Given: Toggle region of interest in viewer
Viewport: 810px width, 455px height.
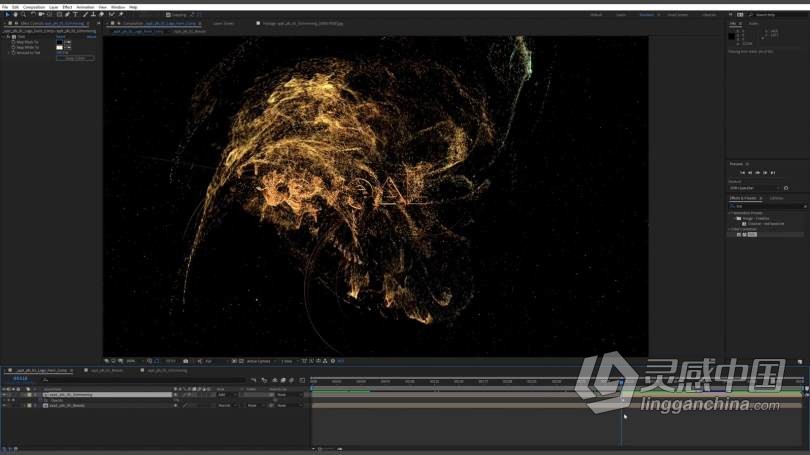Looking at the screenshot, I should [234, 361].
